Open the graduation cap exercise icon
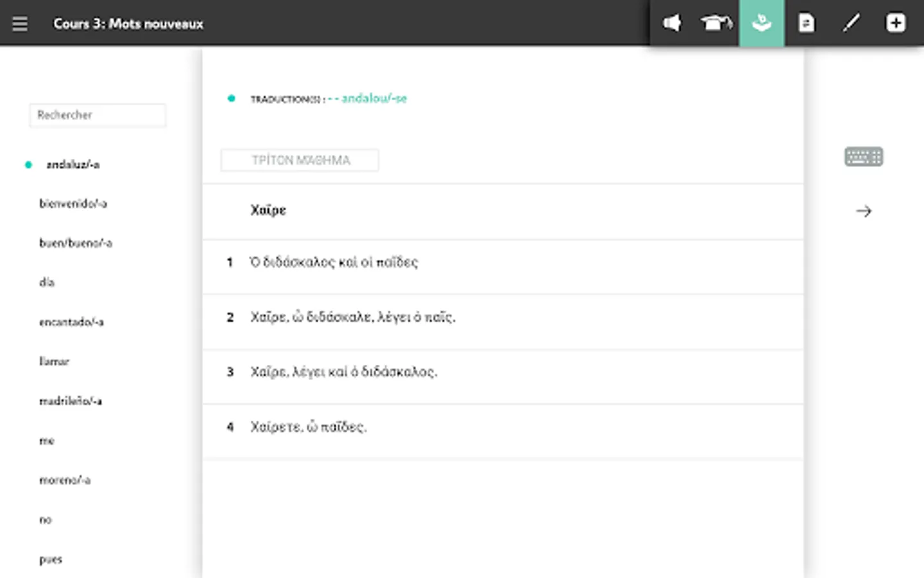 click(x=716, y=24)
